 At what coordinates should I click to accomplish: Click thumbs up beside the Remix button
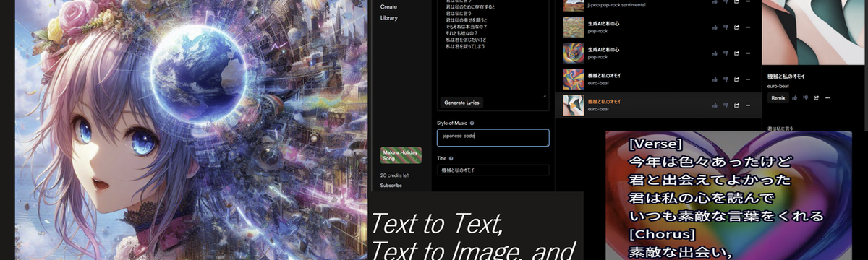pos(795,97)
